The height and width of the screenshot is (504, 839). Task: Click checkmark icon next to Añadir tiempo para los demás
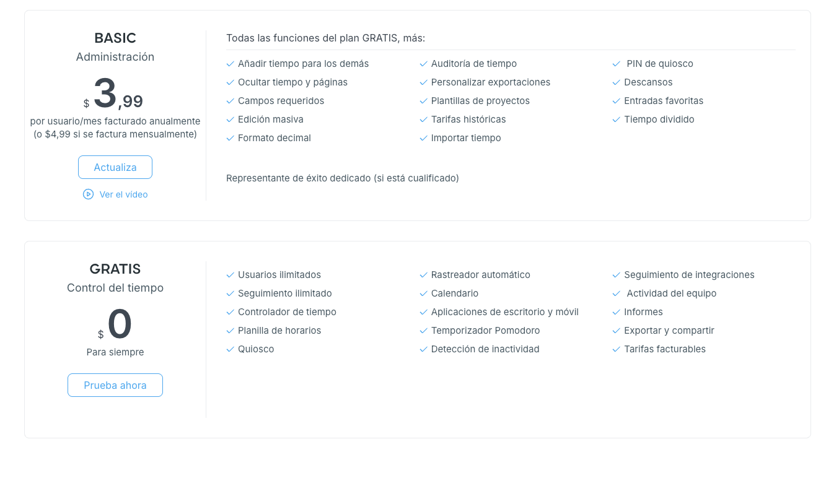click(x=230, y=64)
